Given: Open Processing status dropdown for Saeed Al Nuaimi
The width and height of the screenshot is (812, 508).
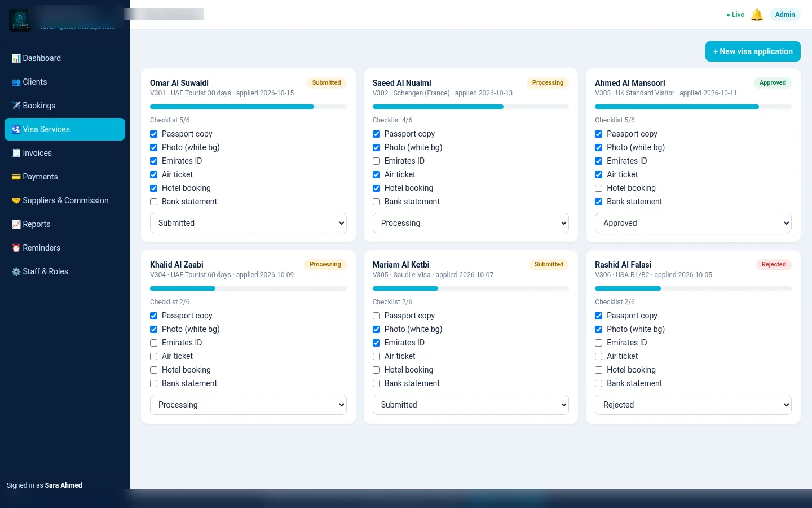Looking at the screenshot, I should tap(470, 223).
